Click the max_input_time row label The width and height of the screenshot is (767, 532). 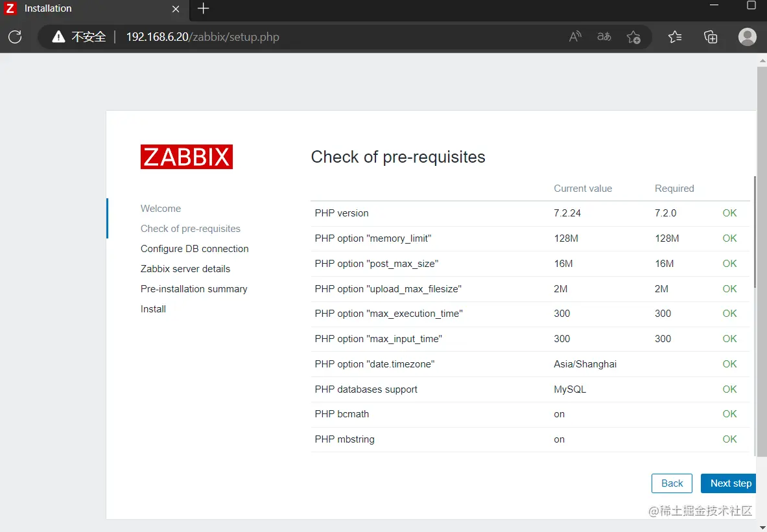pyautogui.click(x=378, y=338)
